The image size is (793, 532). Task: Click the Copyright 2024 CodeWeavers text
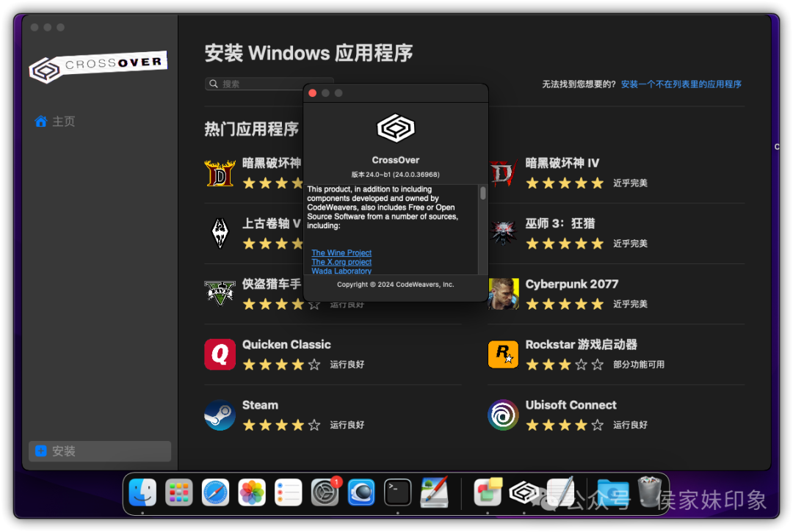coord(396,285)
